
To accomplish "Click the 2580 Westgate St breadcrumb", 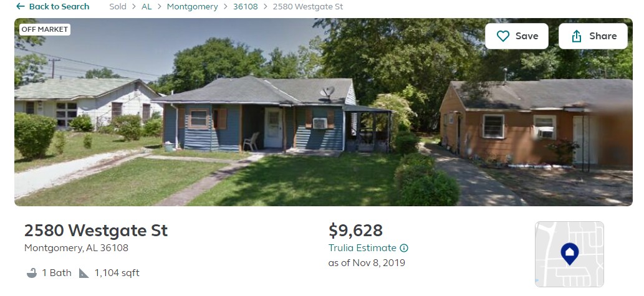I will tap(307, 7).
